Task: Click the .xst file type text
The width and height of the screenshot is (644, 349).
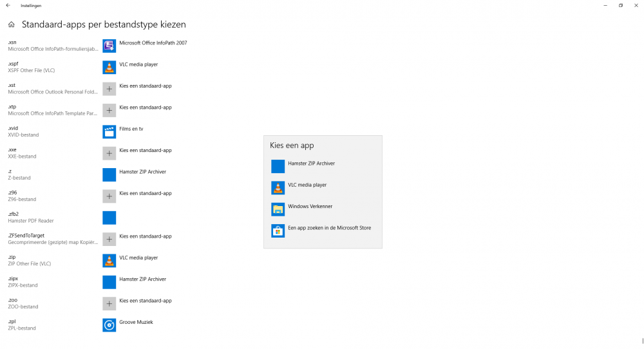Action: click(12, 86)
